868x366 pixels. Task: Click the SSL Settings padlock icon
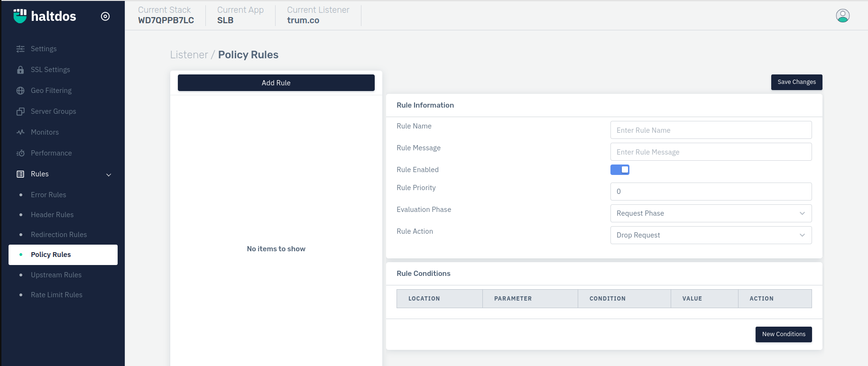pos(20,70)
